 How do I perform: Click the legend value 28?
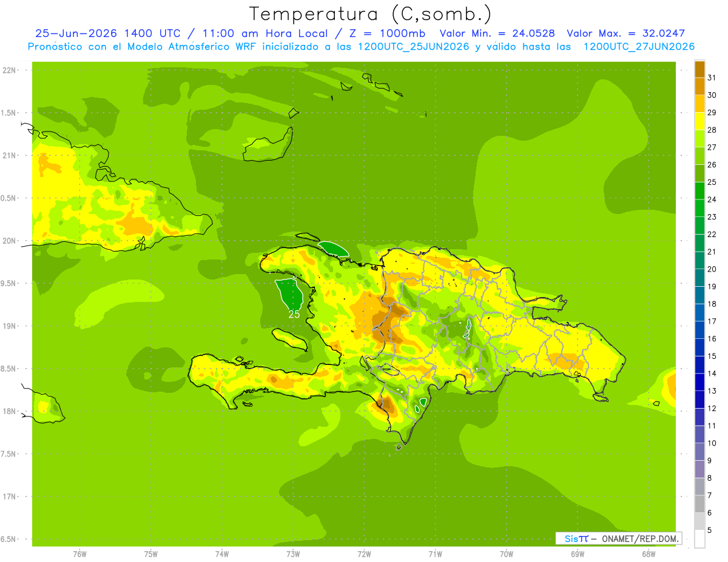[x=712, y=130]
